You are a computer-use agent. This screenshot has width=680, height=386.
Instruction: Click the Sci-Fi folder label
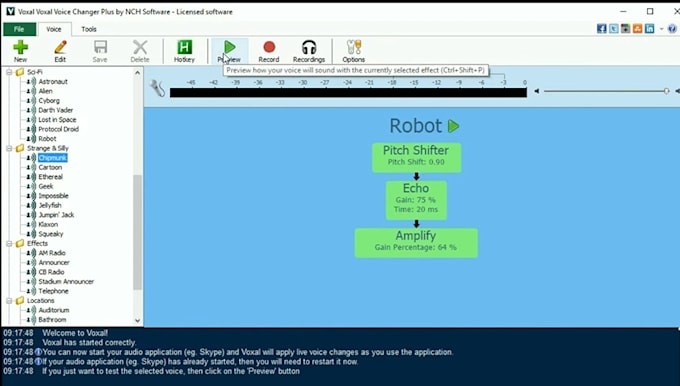(x=35, y=72)
